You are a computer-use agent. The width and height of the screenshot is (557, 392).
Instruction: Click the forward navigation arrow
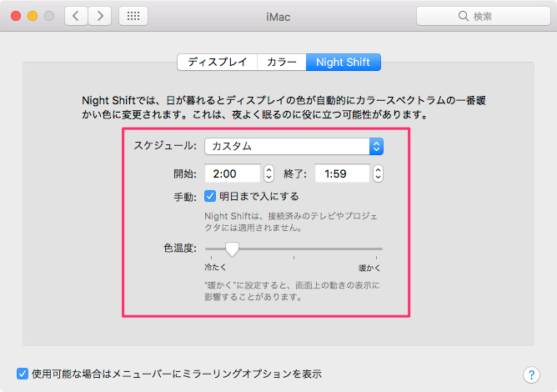[100, 16]
